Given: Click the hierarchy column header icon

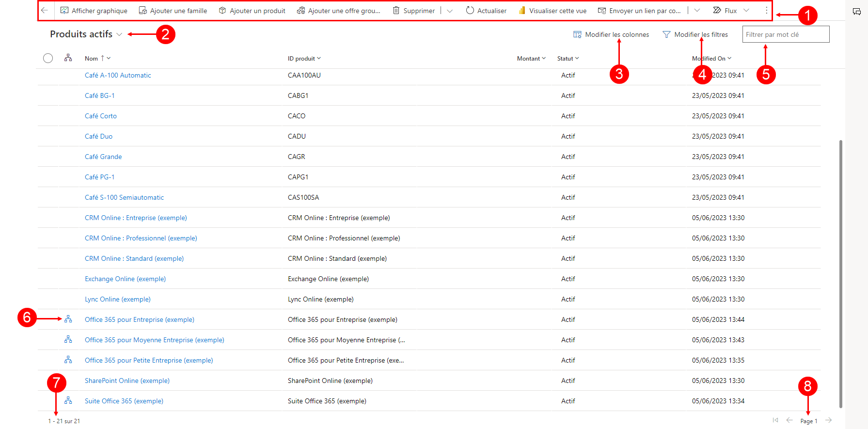Looking at the screenshot, I should 68,58.
